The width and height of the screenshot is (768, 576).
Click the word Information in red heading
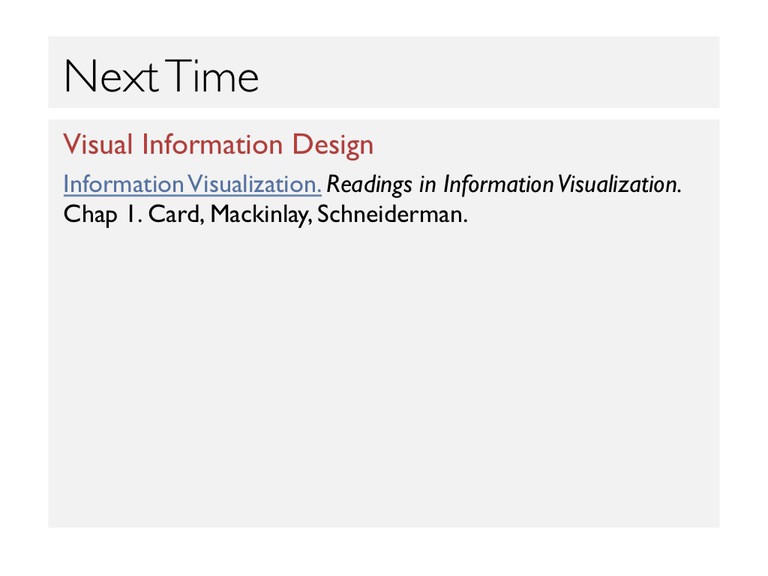212,145
